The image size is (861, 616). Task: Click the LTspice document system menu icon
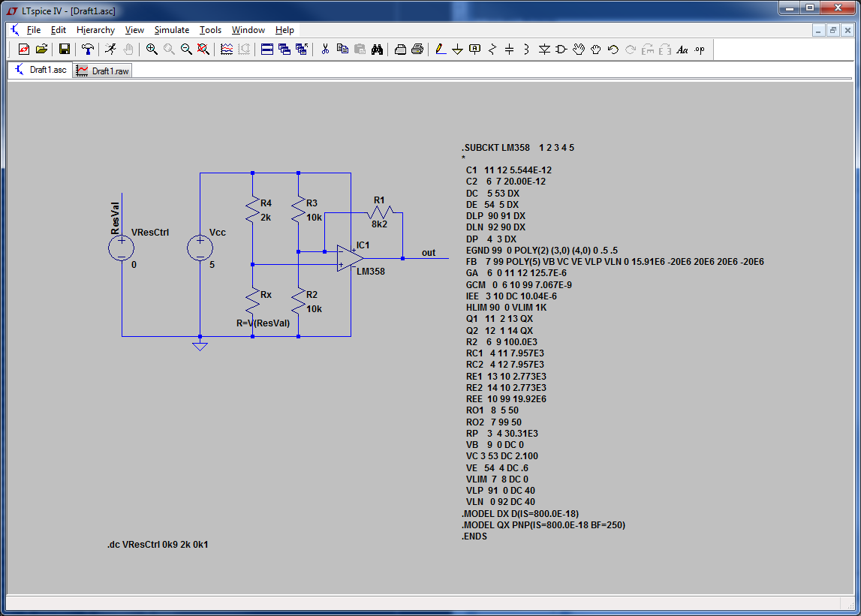14,30
